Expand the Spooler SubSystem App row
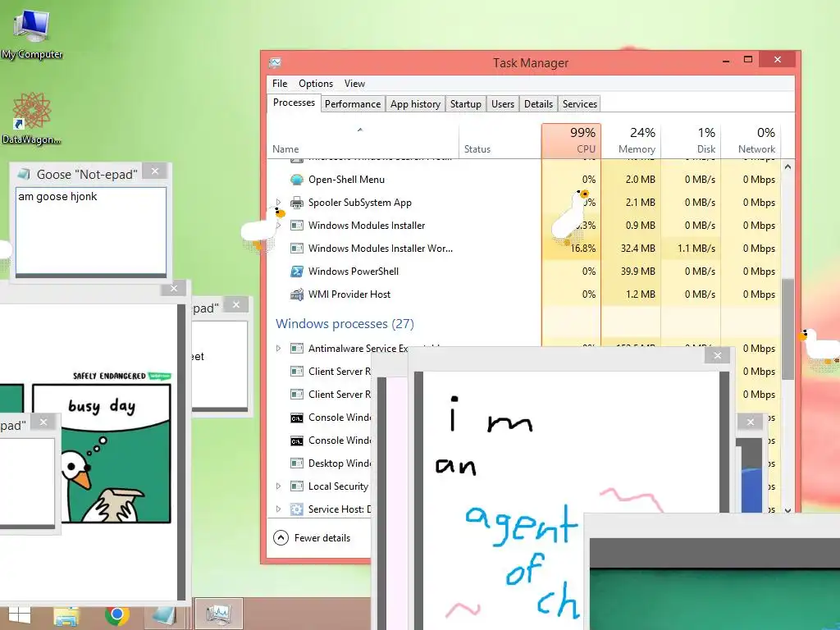Image resolution: width=840 pixels, height=630 pixels. 278,203
